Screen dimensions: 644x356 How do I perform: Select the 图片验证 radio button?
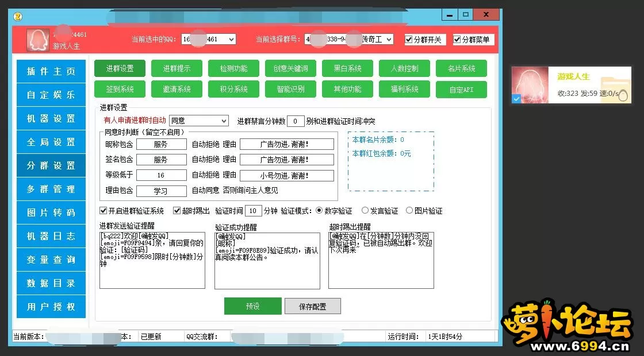click(x=409, y=211)
